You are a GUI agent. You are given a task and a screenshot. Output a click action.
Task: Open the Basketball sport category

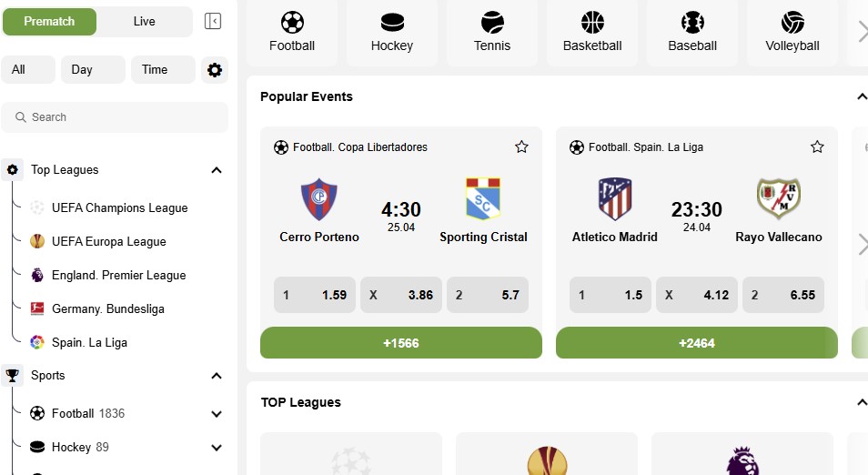(x=592, y=32)
